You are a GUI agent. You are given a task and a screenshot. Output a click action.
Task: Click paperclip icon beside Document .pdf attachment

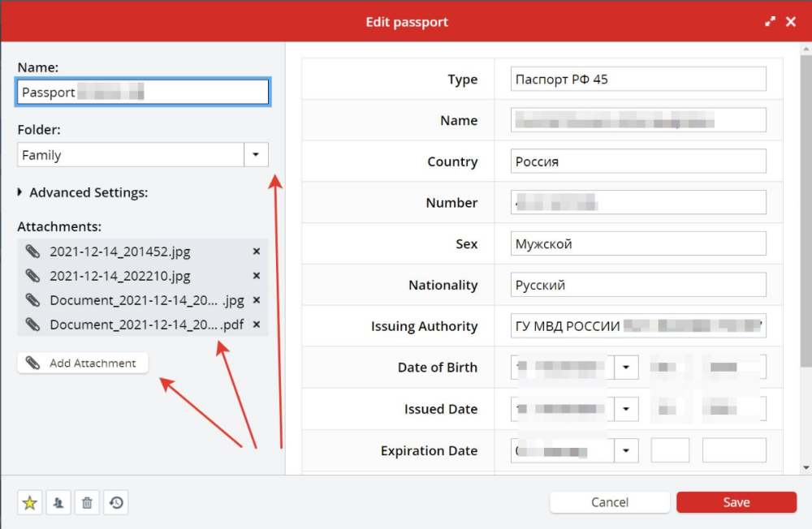tap(32, 325)
